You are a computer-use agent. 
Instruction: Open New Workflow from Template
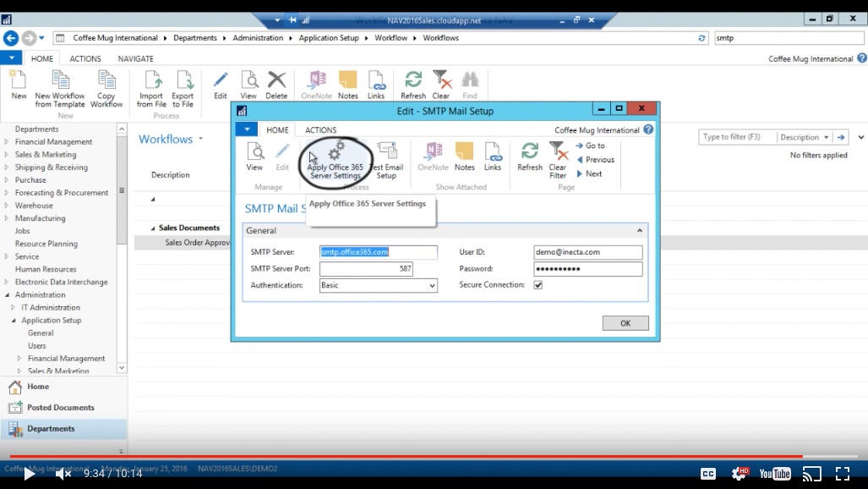click(x=60, y=89)
